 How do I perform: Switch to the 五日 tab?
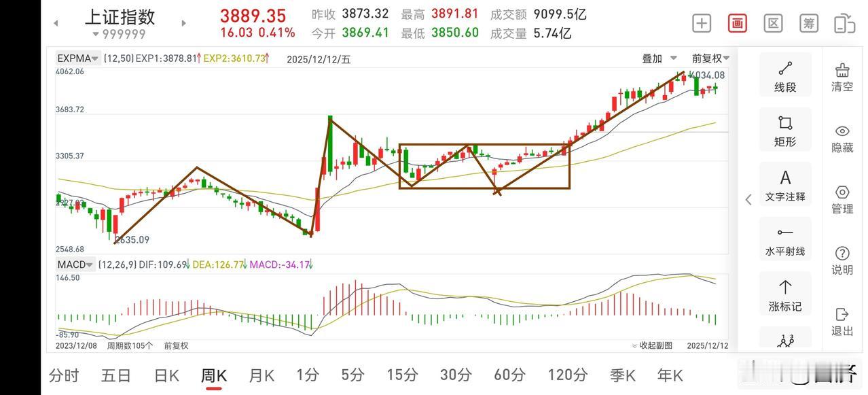tap(116, 375)
